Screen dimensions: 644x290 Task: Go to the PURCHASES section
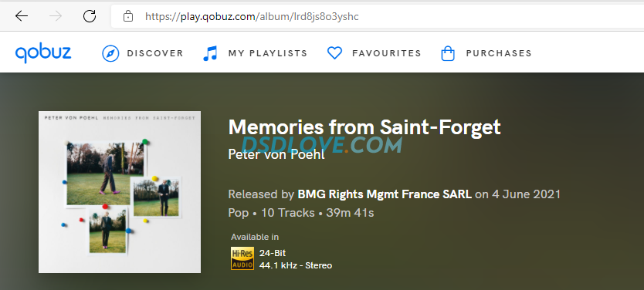pyautogui.click(x=499, y=53)
